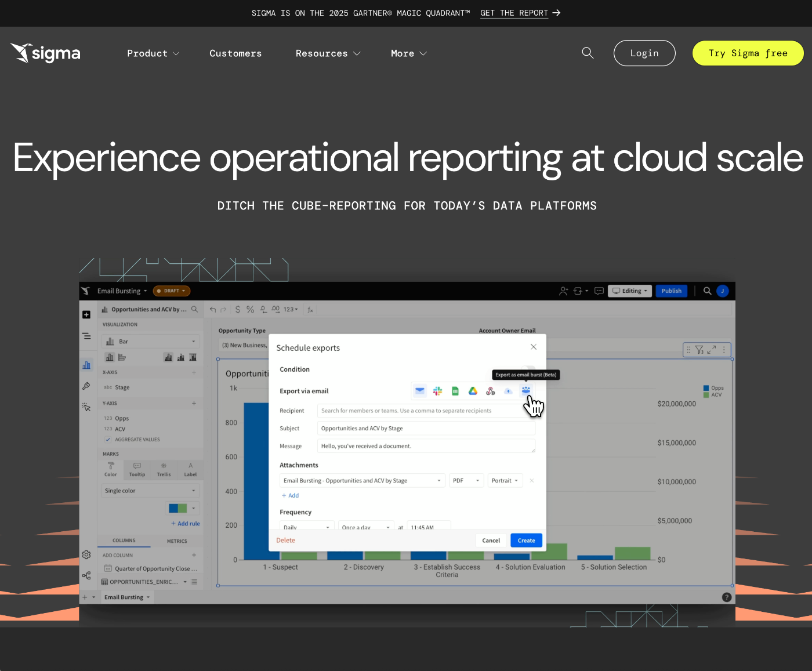Image resolution: width=812 pixels, height=671 pixels.
Task: Open the Single color dropdown
Action: click(151, 491)
